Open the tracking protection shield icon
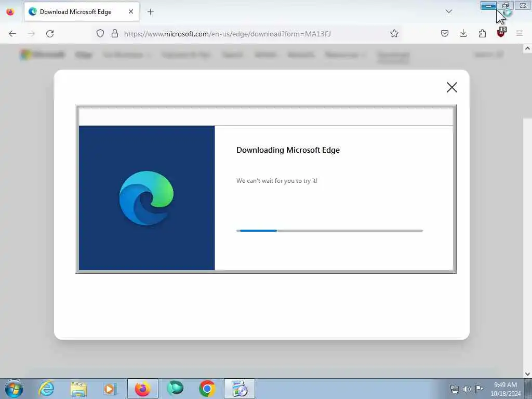This screenshot has height=399, width=532. pyautogui.click(x=100, y=33)
